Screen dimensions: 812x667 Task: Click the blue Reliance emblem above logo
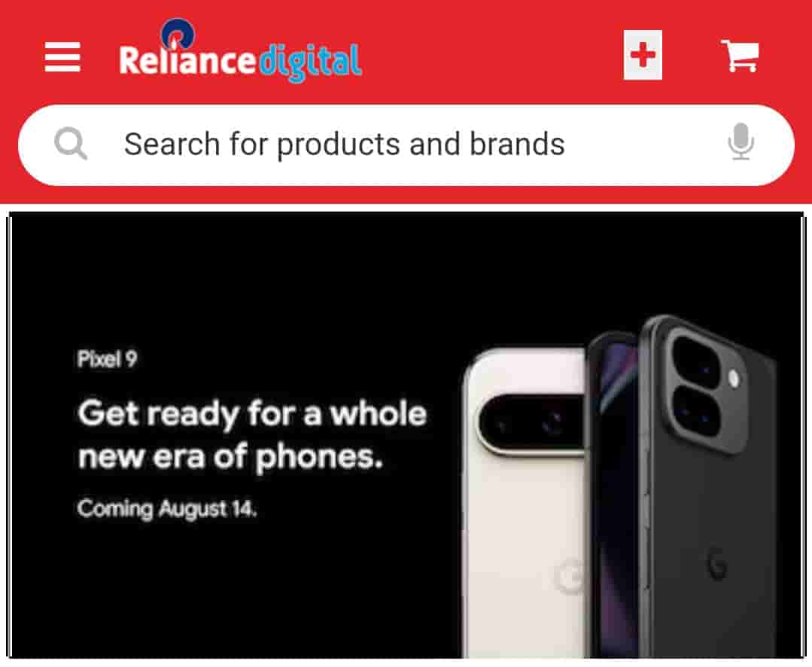pos(178,33)
